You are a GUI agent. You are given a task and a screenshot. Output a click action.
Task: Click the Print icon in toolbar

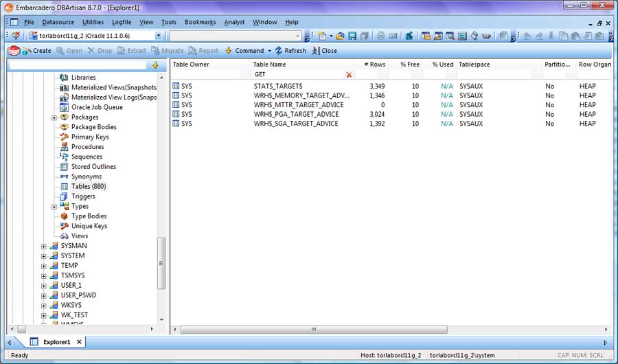pos(380,36)
